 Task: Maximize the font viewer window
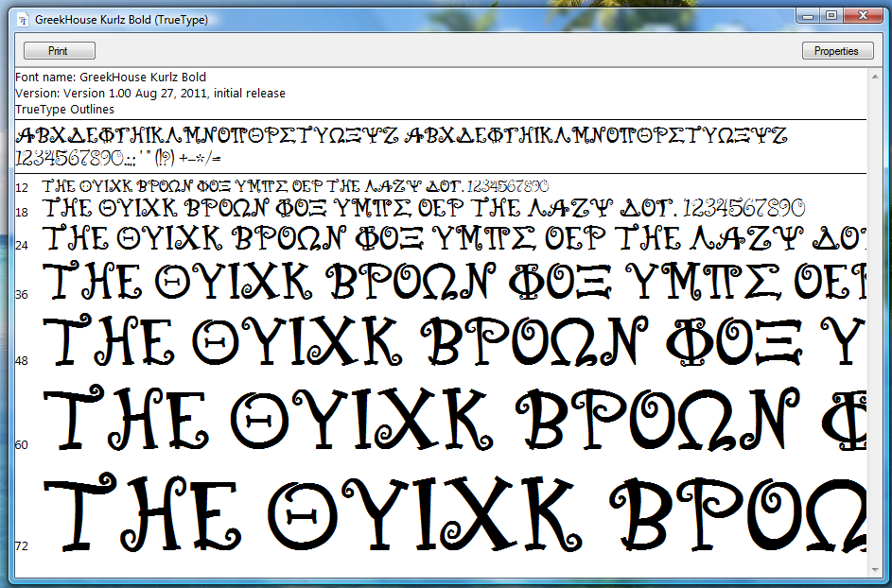point(831,16)
